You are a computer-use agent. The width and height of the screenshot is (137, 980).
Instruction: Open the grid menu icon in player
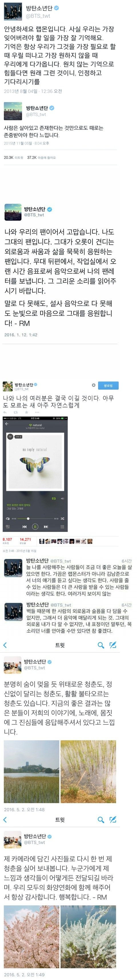[x=62, y=526]
